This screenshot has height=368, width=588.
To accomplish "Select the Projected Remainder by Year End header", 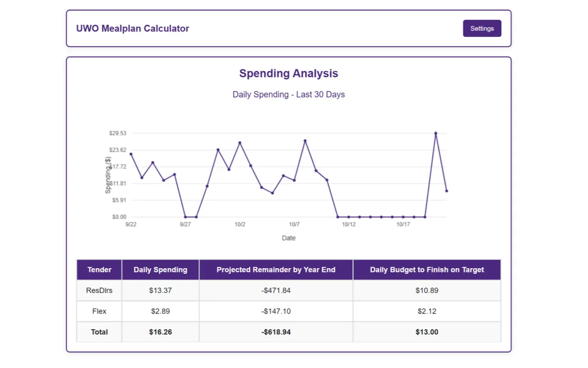I will 276,269.
